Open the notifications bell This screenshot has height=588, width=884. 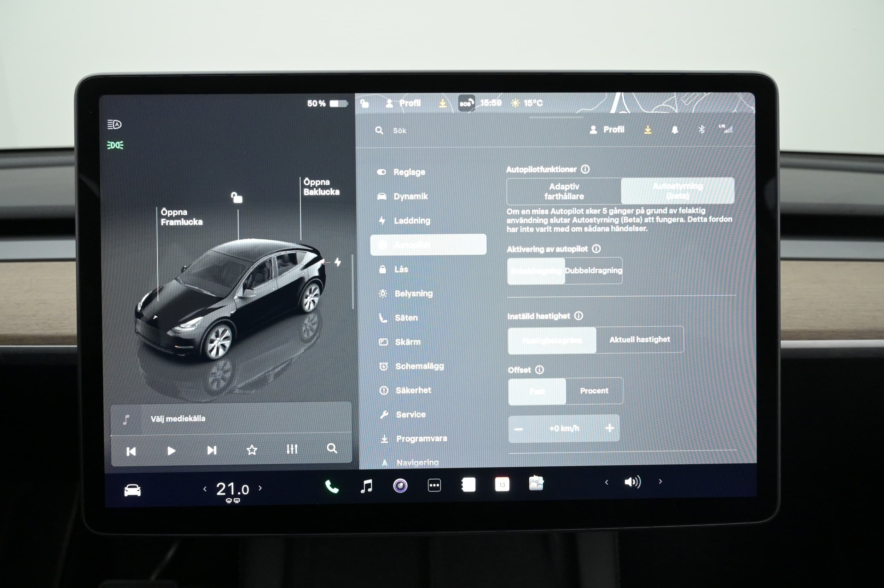(675, 130)
